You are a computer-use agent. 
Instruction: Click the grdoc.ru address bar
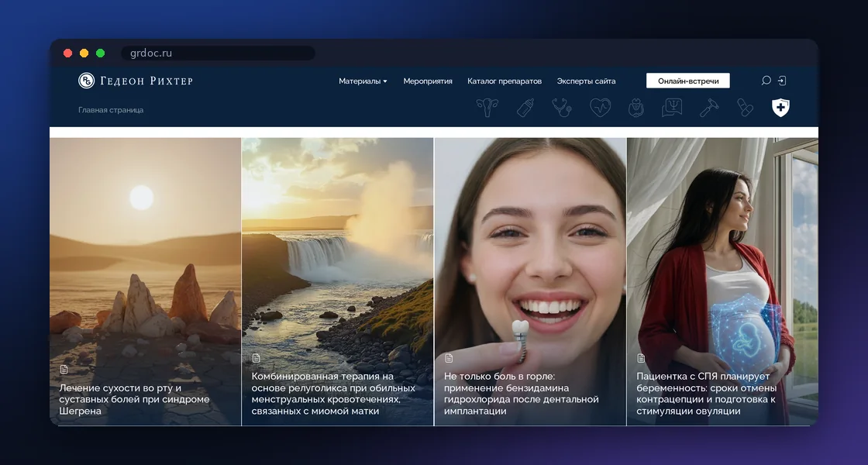tap(218, 53)
